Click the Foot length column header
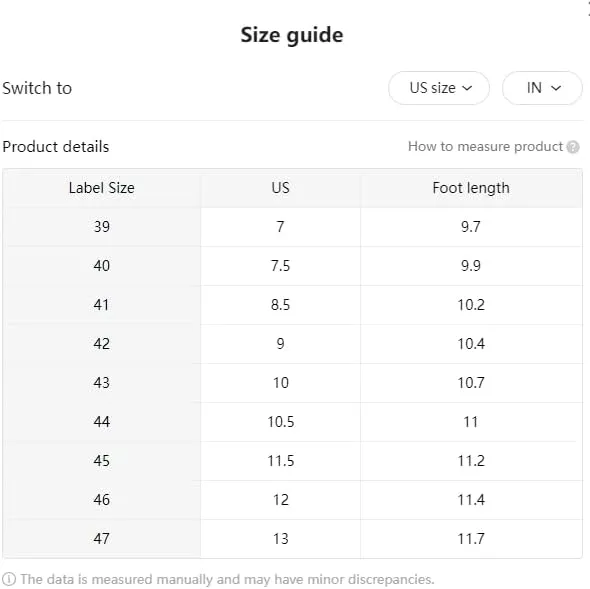Screen dimensions: 590x589 471,188
